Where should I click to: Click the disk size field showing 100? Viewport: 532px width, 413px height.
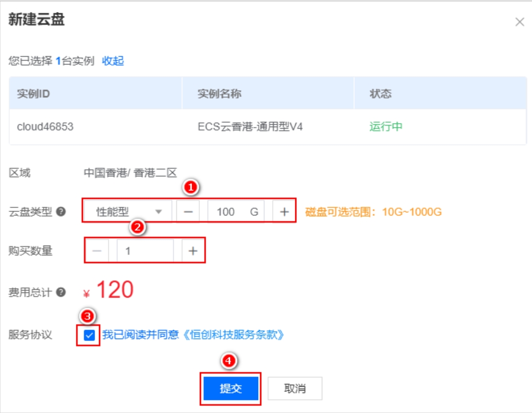click(236, 212)
